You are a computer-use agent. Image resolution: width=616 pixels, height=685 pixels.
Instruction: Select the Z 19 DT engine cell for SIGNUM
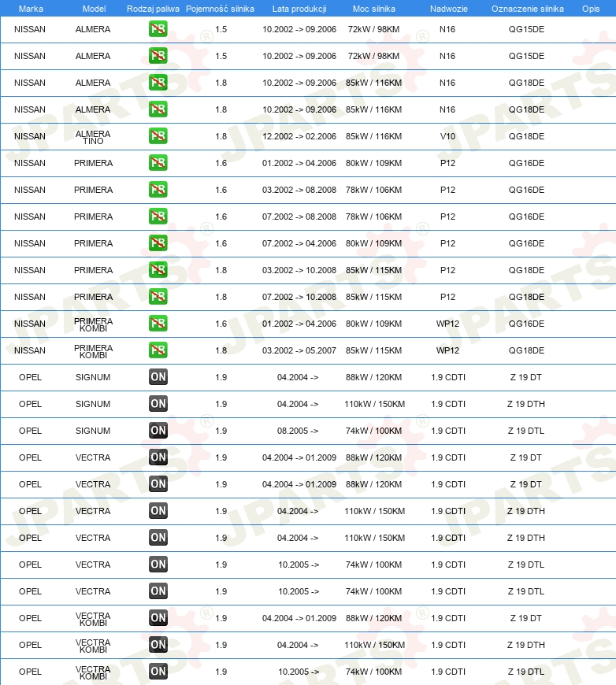[x=526, y=377]
